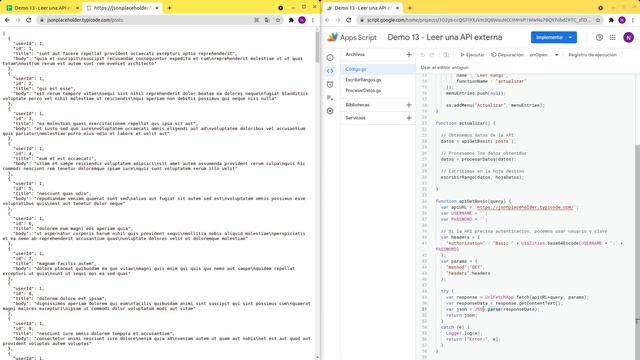Open the Editor sidebar icon

coord(330,71)
